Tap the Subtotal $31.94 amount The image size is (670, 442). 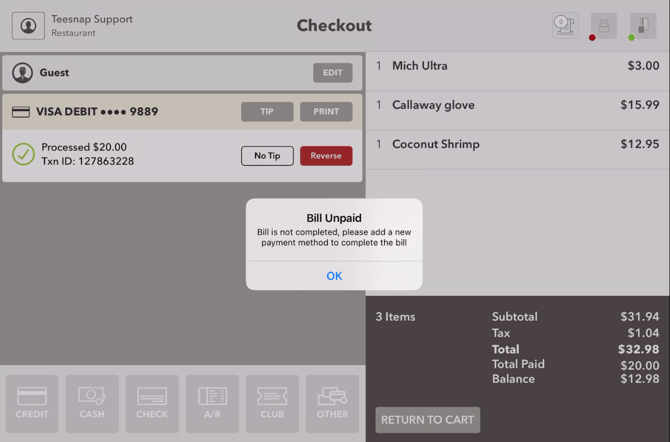(640, 317)
